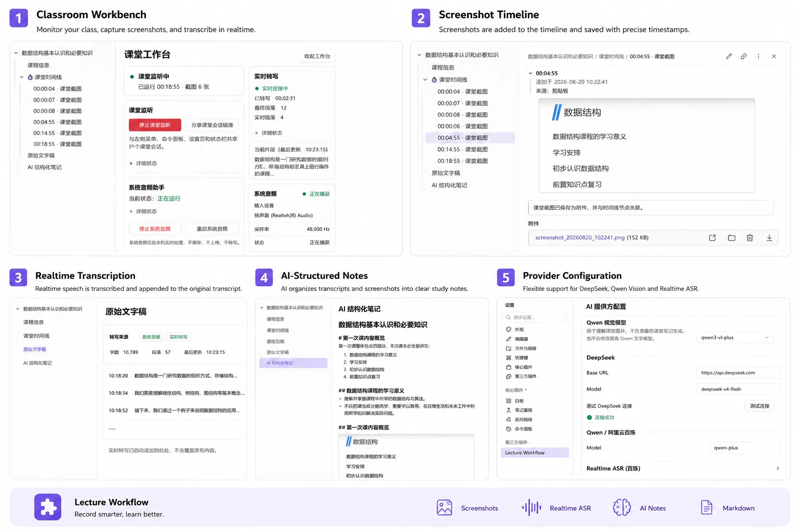Click the 系统音频 source tag in 原始文字稿

point(151,337)
